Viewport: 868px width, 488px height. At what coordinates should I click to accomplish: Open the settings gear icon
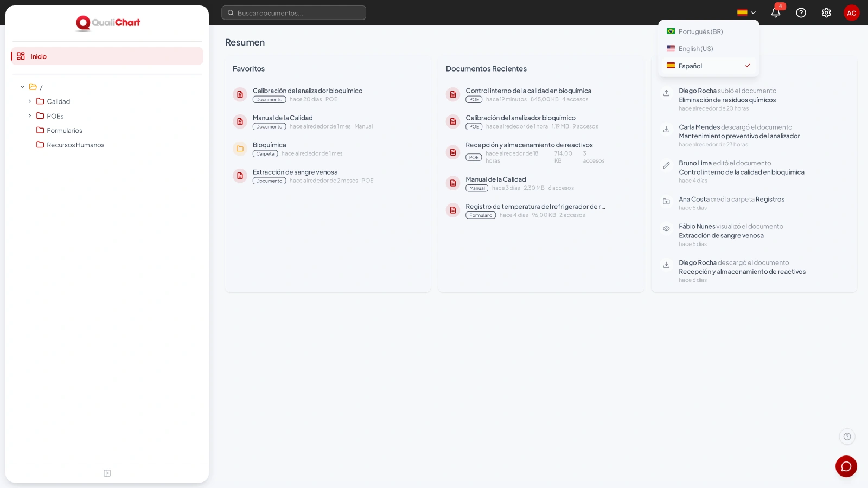tap(826, 12)
